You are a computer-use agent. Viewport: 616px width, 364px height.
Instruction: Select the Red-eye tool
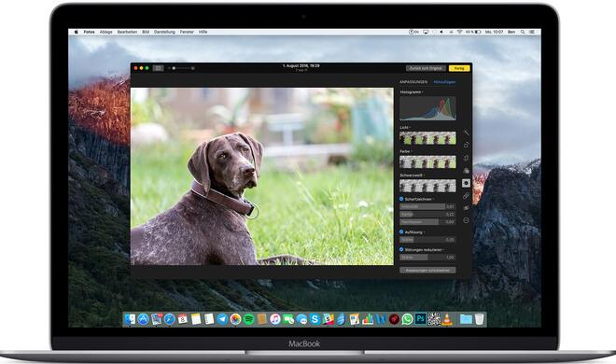[467, 208]
